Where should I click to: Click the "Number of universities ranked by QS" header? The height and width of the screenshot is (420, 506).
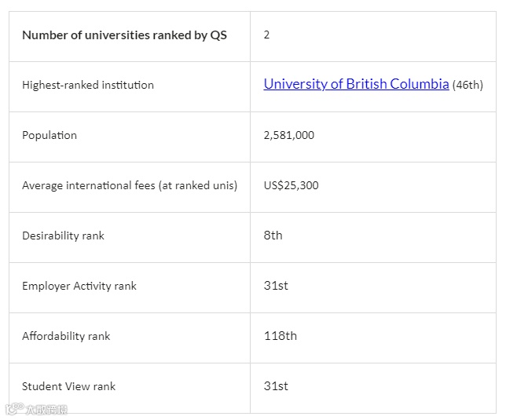click(124, 35)
